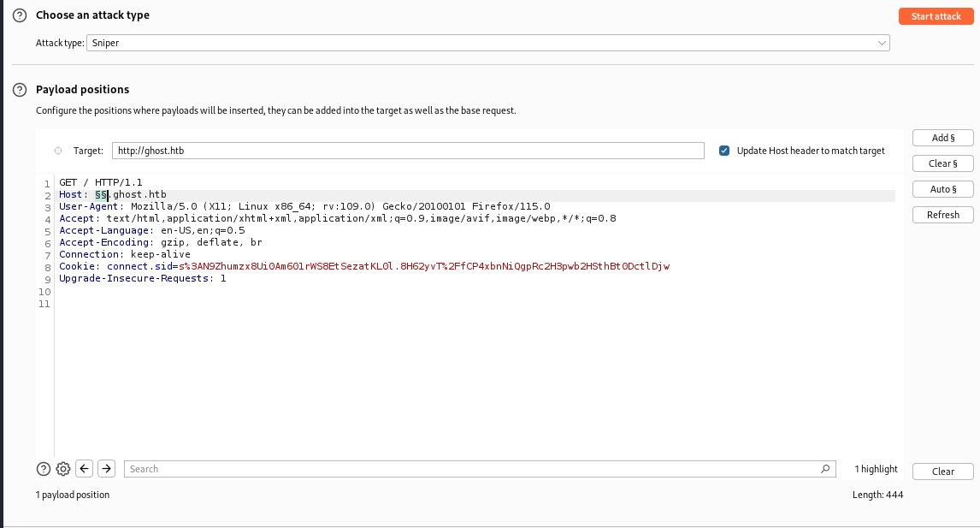This screenshot has width=980, height=528.
Task: Click the Auto § button
Action: tap(942, 189)
